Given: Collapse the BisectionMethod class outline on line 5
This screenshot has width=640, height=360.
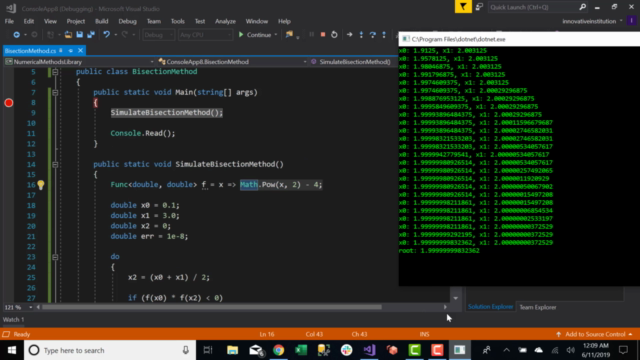Looking at the screenshot, I should (55, 72).
